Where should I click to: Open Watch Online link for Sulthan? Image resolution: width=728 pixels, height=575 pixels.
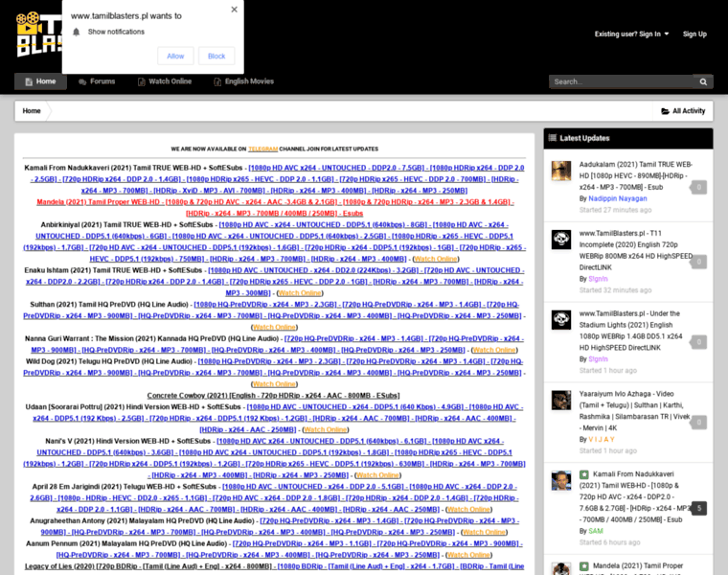tap(274, 327)
